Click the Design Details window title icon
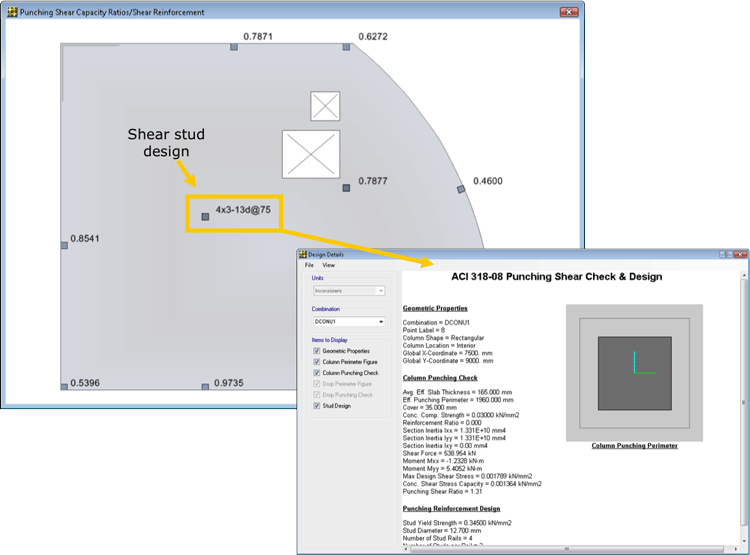 point(303,255)
